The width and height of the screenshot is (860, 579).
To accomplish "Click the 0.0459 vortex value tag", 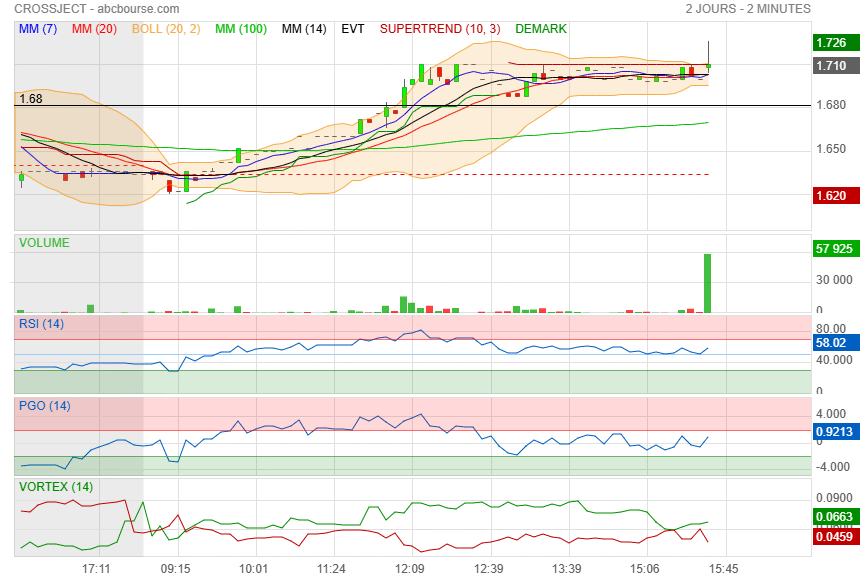I will (x=836, y=537).
